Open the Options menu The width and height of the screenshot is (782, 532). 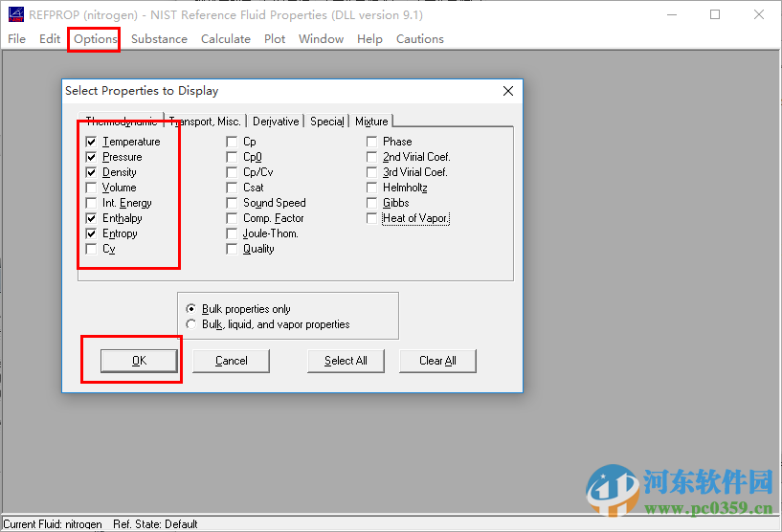96,39
